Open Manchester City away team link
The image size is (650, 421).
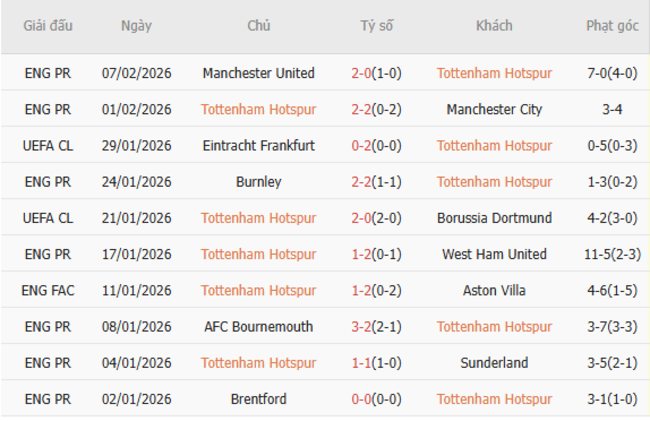(494, 109)
